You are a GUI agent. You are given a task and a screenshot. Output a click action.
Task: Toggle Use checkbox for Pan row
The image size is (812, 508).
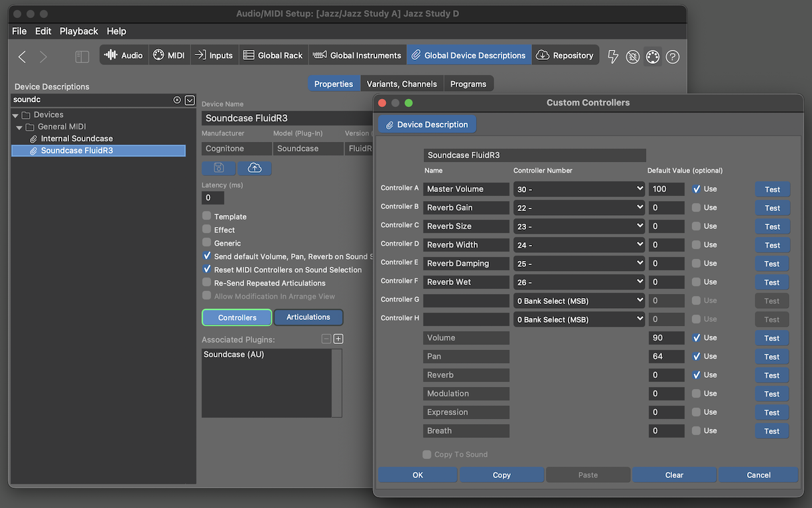(697, 356)
